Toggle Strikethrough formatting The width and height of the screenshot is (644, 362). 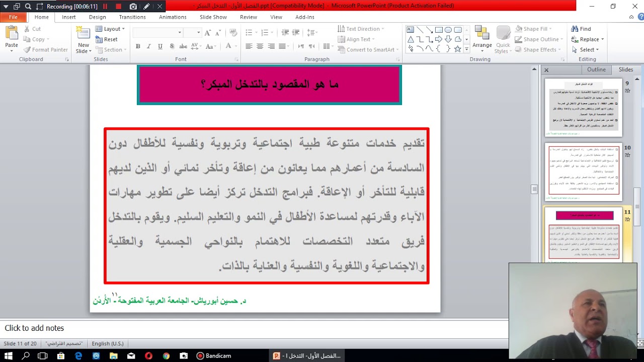tap(183, 46)
